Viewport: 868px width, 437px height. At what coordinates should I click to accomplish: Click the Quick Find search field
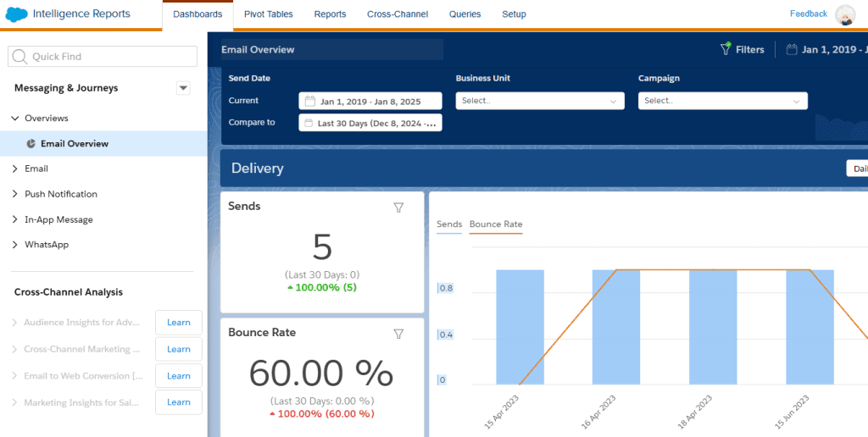click(103, 57)
